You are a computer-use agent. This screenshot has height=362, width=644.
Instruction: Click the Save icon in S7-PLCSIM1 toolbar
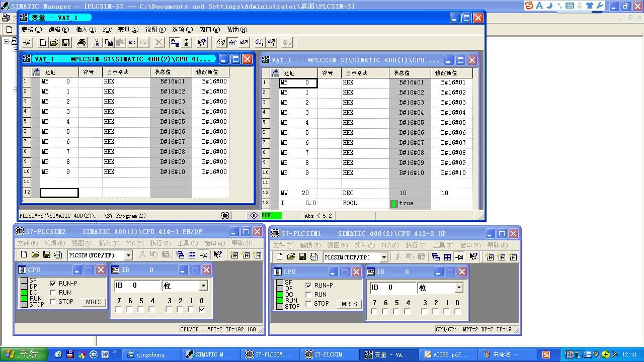(302, 257)
